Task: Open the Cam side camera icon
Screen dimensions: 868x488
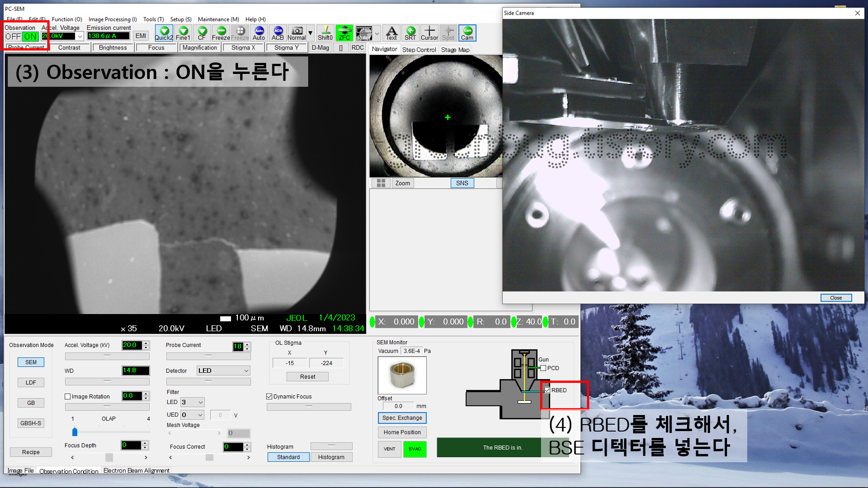Action: tap(467, 33)
